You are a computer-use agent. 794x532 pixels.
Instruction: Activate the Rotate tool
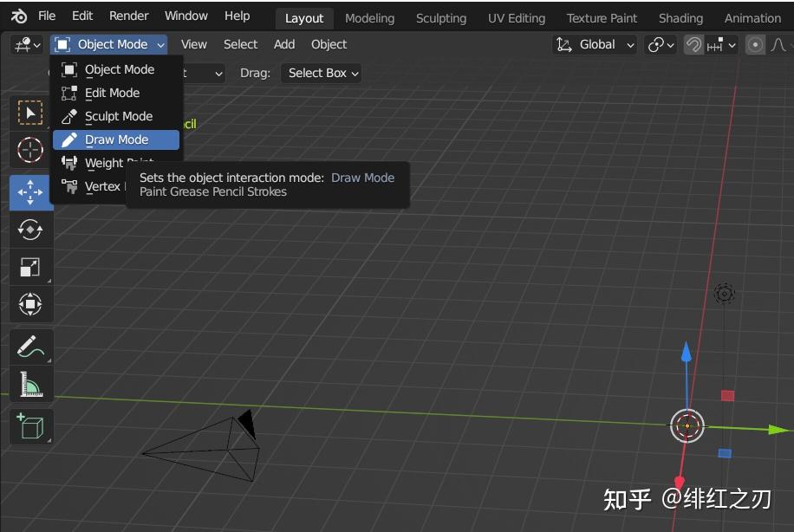tap(30, 229)
